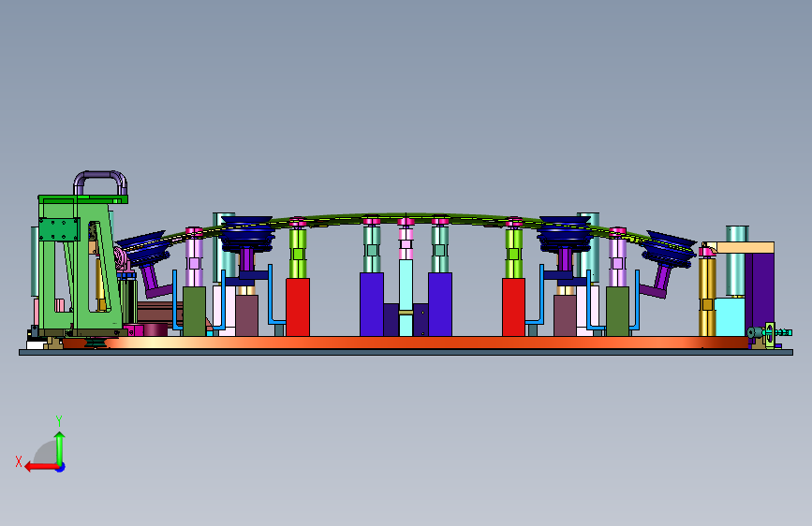This screenshot has width=812, height=526.
Task: Pick the dark green bolted plate on the frame
Action: 59,229
